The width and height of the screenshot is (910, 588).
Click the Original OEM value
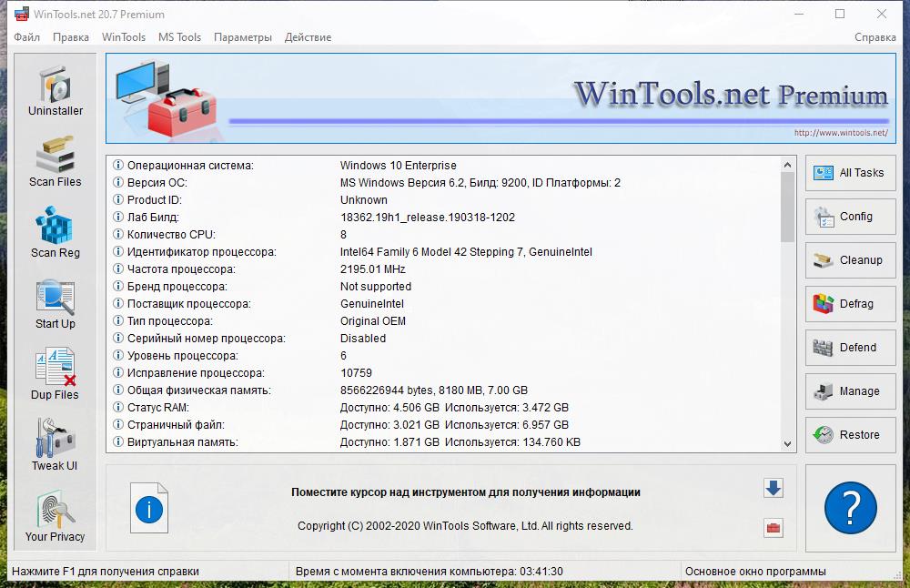[x=372, y=321]
